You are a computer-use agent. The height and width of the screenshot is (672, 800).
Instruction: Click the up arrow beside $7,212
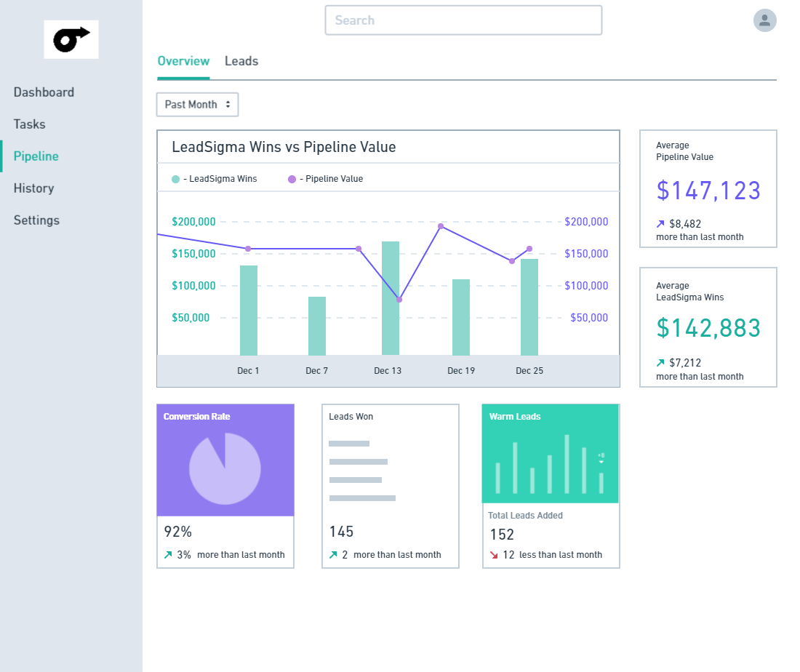point(660,363)
